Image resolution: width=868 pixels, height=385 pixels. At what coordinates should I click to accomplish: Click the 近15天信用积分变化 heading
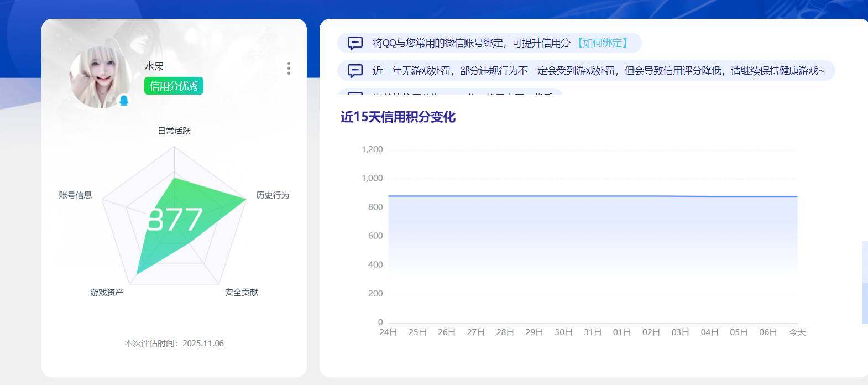(398, 117)
